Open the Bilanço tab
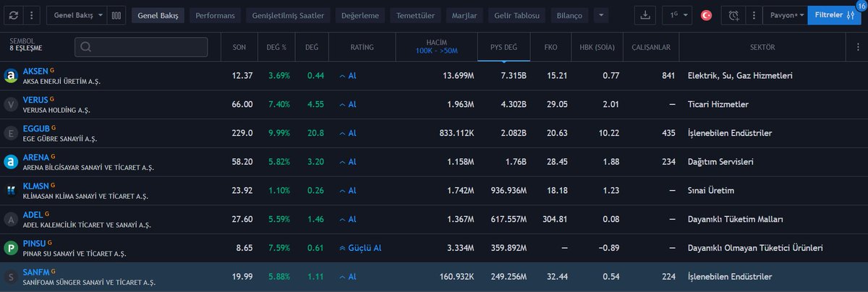The width and height of the screenshot is (868, 292). point(570,15)
